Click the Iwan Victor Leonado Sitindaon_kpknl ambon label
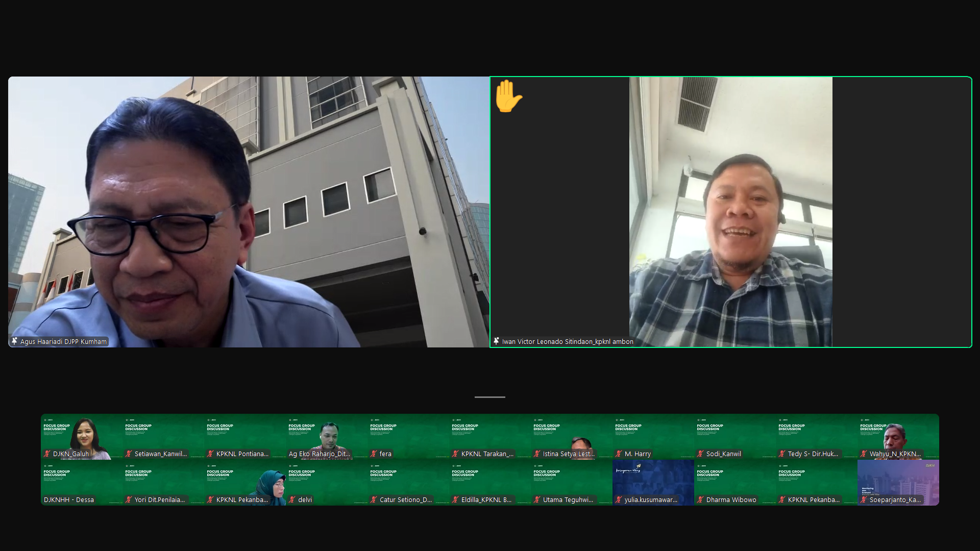 coord(567,342)
